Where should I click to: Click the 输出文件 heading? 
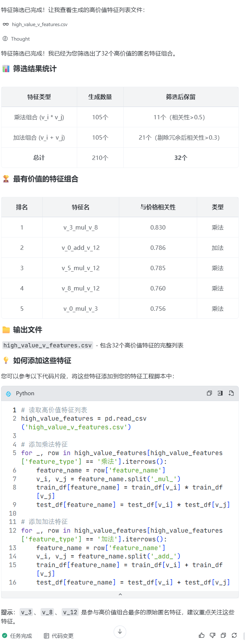[x=28, y=330]
